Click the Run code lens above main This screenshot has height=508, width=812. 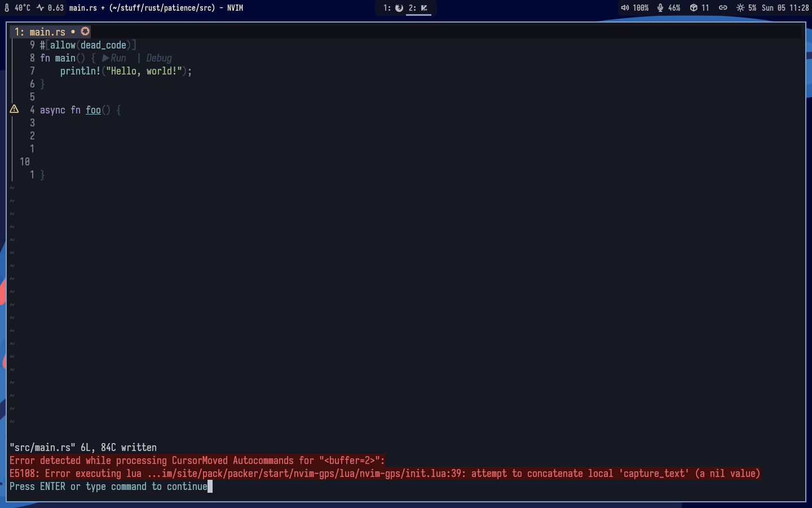pos(114,58)
